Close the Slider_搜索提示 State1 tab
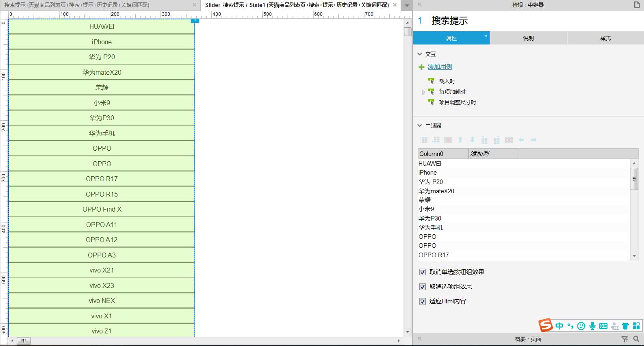Screen dimensions: 644x346 [x=395, y=5]
